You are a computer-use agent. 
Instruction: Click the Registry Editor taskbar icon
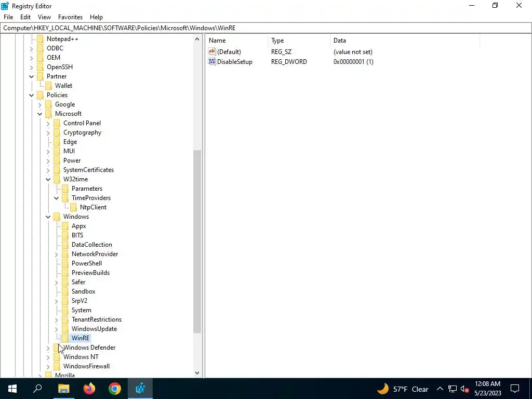(x=140, y=389)
